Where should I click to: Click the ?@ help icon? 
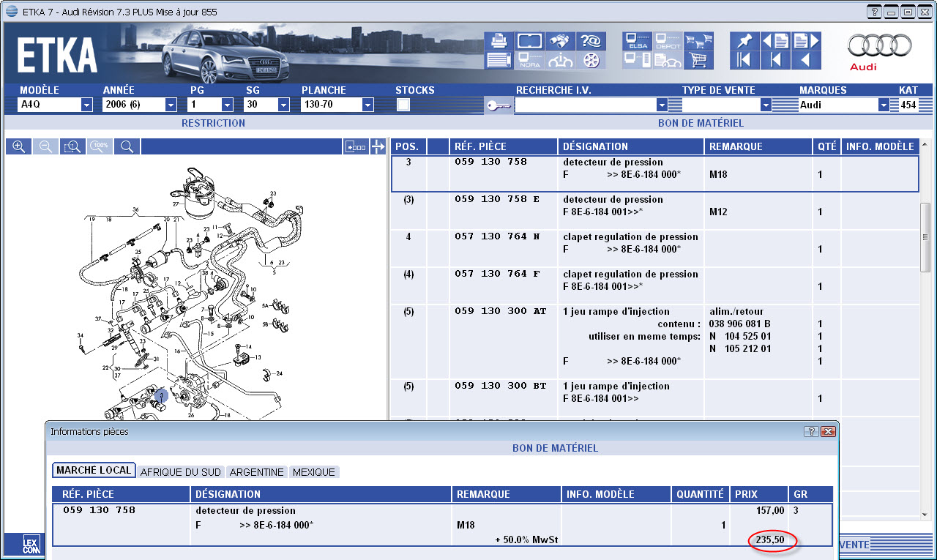589,41
